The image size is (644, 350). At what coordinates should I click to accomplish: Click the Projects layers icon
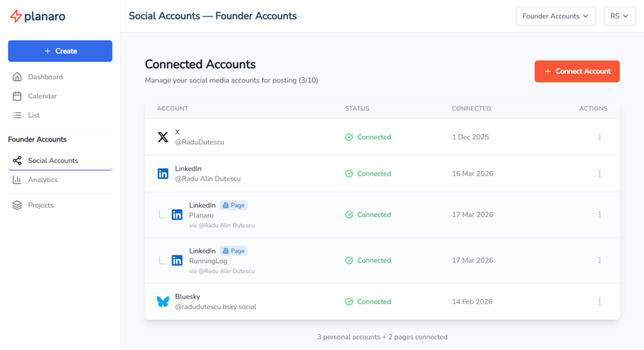[x=17, y=205]
